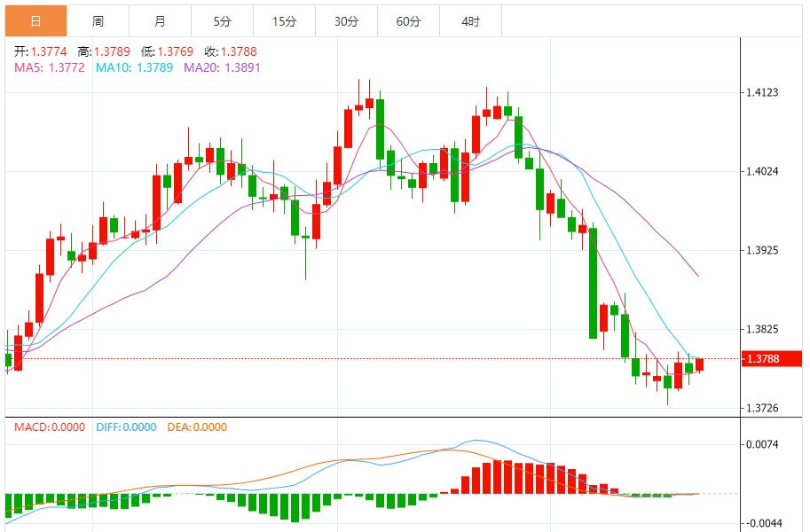Click the 0.0074 MACD axis label

click(x=763, y=444)
